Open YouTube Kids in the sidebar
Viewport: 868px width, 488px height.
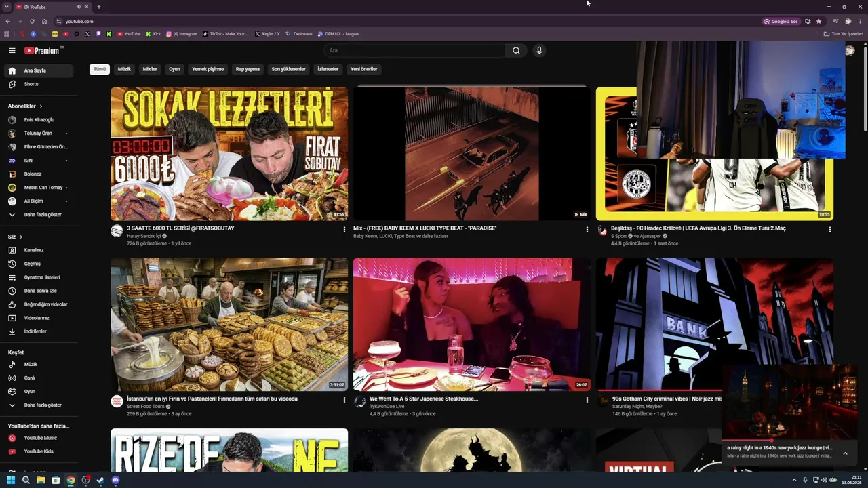click(x=38, y=451)
